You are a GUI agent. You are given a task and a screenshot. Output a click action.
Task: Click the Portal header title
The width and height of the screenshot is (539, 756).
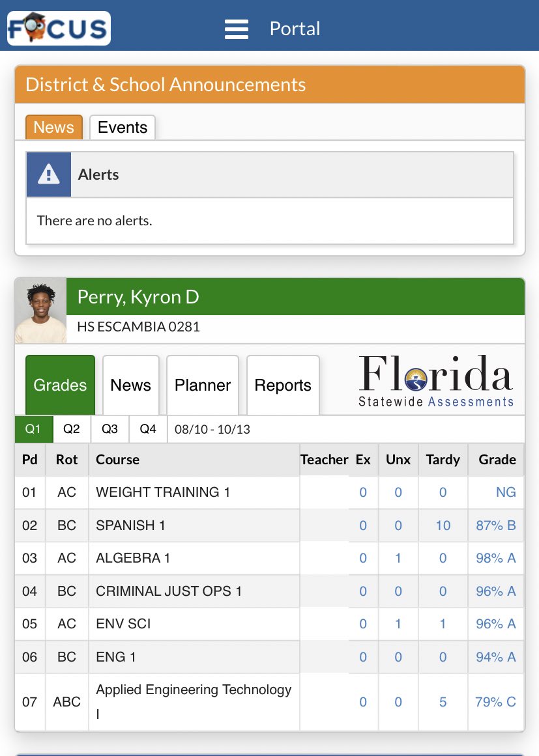pos(295,29)
